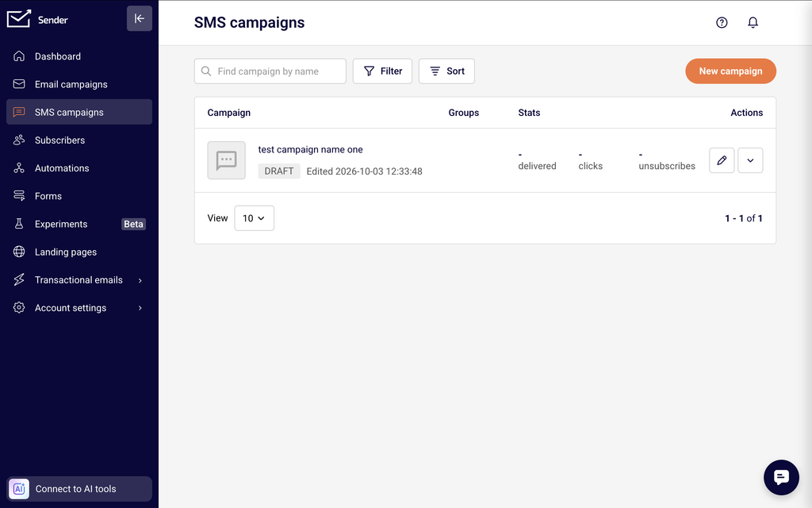Viewport: 812px width, 508px height.
Task: Click the Stats column header
Action: coord(529,113)
